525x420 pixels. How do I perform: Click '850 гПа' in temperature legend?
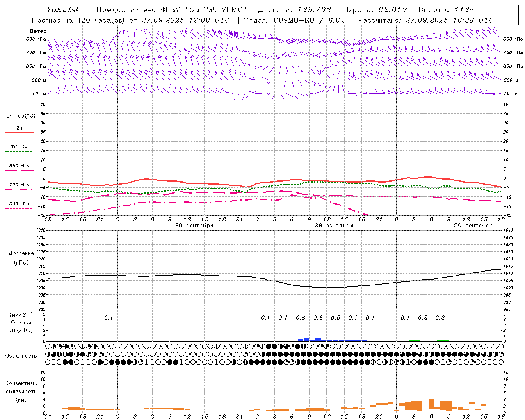[x=19, y=166]
